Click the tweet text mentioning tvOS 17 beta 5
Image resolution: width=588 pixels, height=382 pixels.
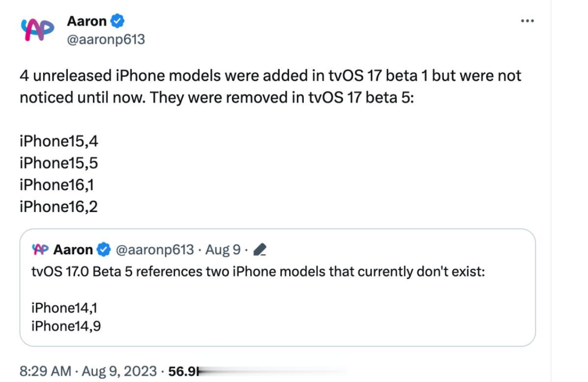coord(270,86)
